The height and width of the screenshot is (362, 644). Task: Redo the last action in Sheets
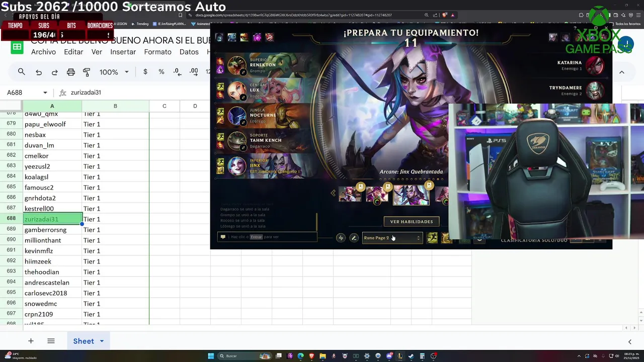pos(54,72)
